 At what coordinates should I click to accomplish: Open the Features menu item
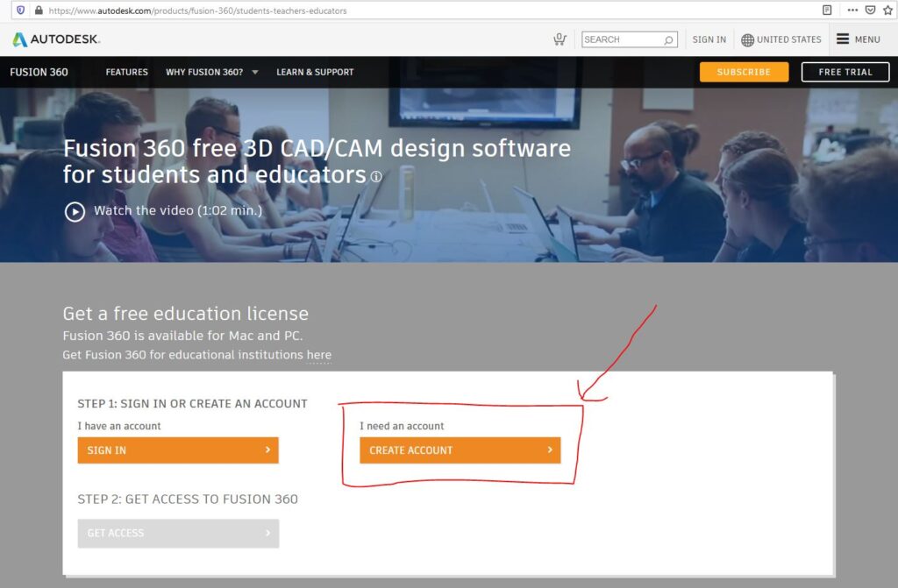126,72
